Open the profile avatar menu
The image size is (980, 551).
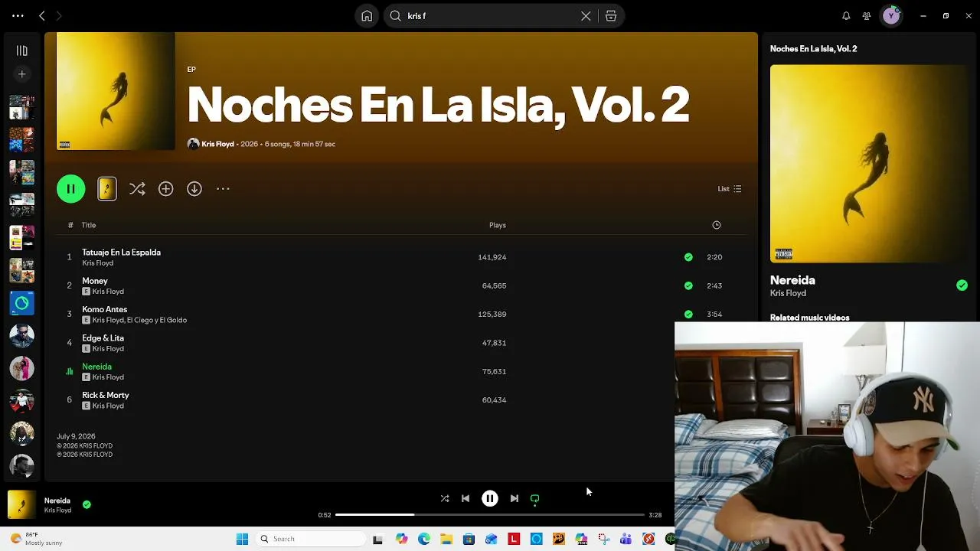(x=891, y=16)
